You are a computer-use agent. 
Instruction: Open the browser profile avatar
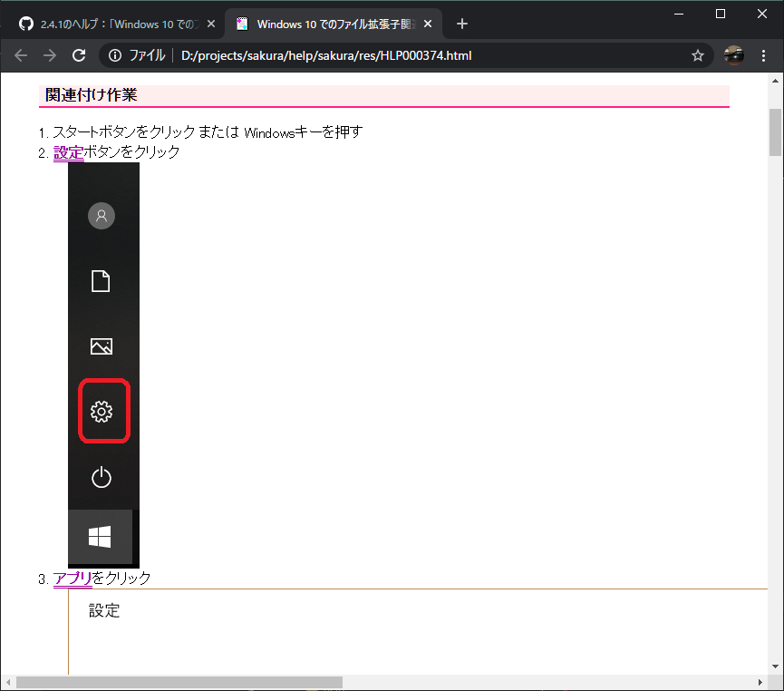pyautogui.click(x=733, y=55)
